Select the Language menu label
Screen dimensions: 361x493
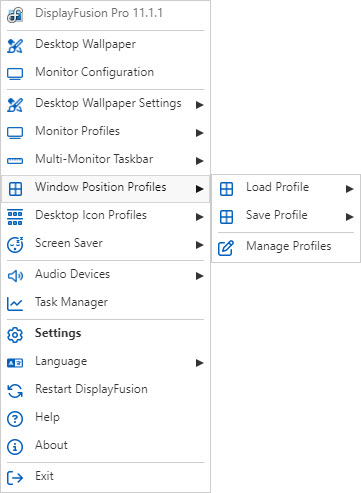(61, 362)
